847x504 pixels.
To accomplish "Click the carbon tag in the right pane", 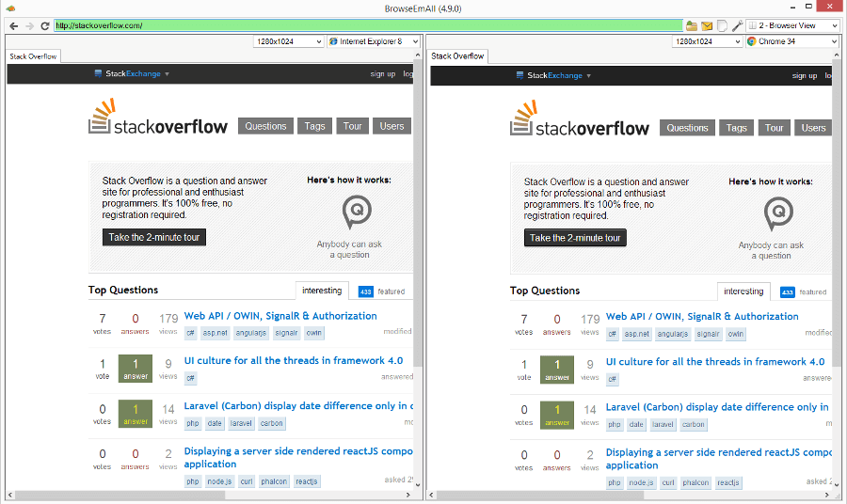I will [x=693, y=425].
